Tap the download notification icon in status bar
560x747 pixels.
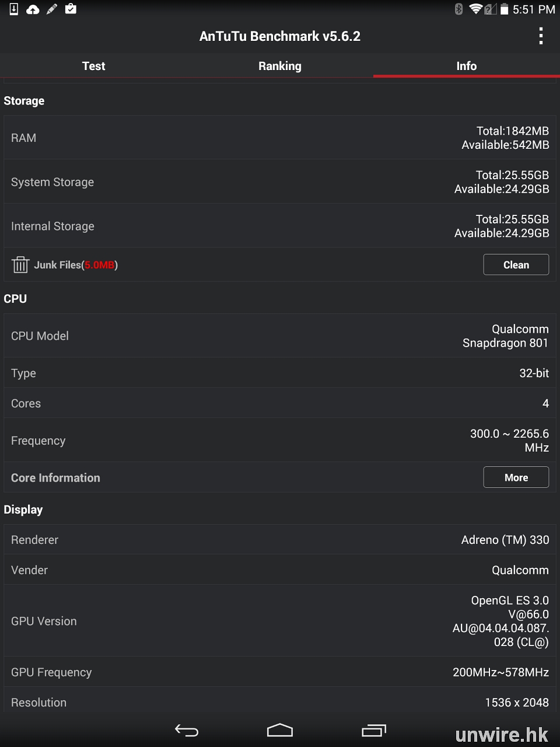click(14, 9)
